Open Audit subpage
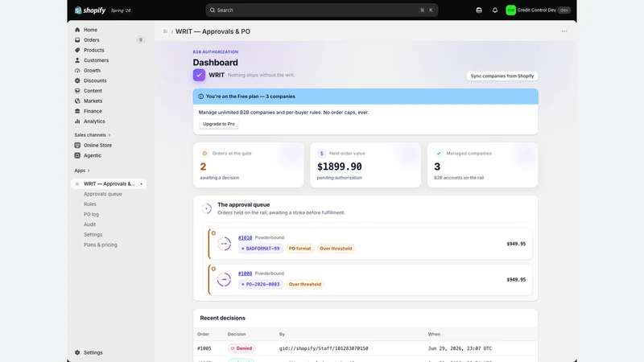Viewport: 644px width, 362px height. click(x=89, y=224)
